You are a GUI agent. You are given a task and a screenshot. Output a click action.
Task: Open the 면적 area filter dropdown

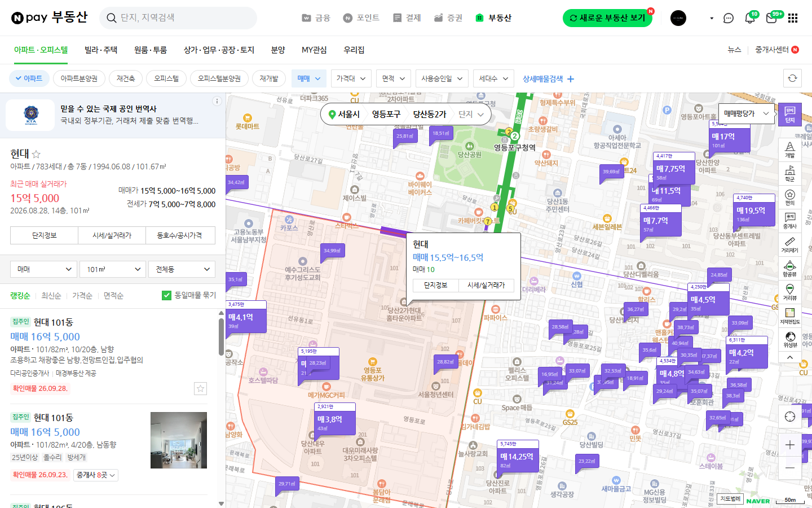point(394,78)
